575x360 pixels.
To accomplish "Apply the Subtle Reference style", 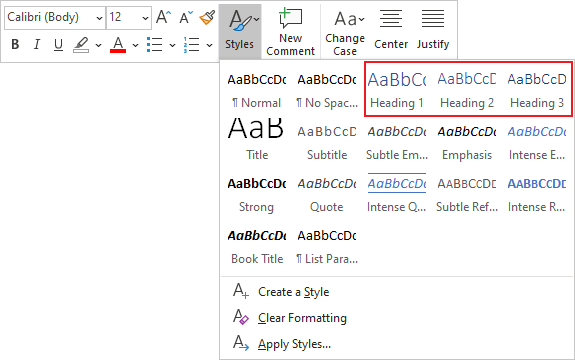I will coord(467,194).
